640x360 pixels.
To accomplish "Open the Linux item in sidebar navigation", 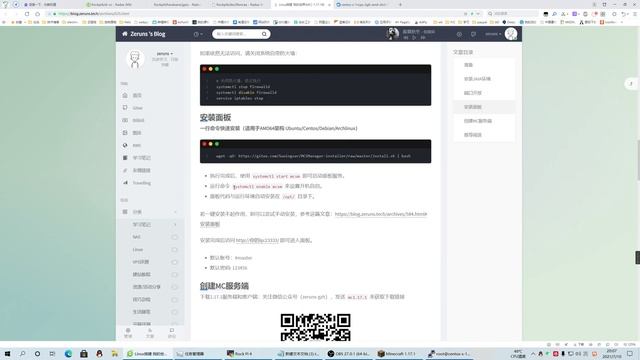I will [x=132, y=108].
